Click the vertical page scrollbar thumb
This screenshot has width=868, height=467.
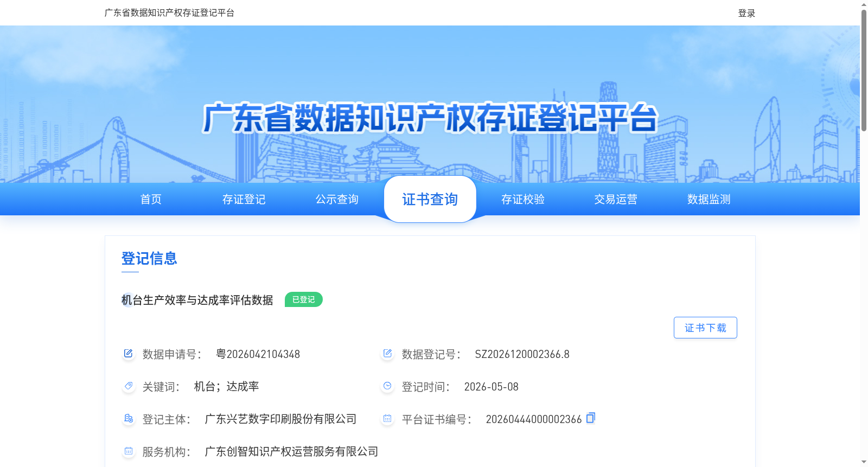click(x=864, y=71)
